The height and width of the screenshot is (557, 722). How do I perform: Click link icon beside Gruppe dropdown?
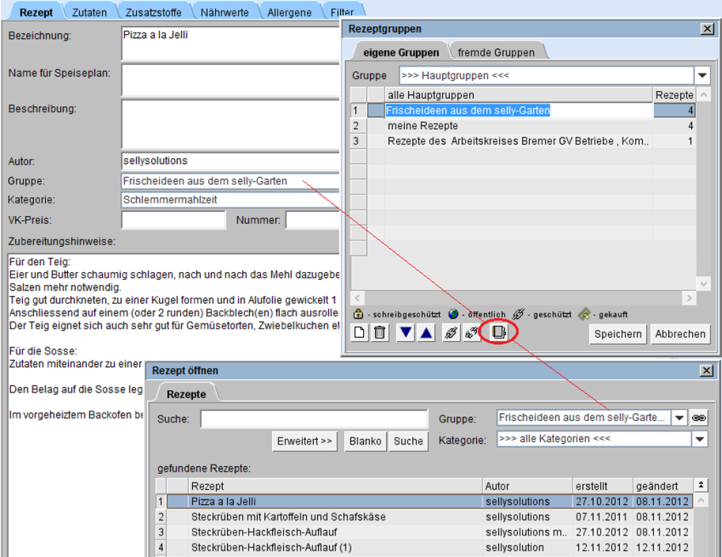700,417
